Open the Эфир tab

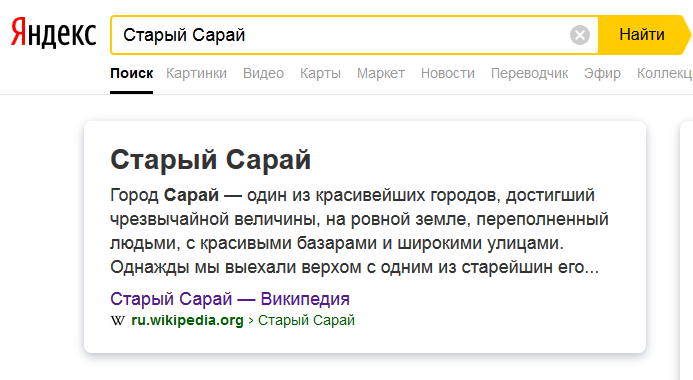pos(602,73)
